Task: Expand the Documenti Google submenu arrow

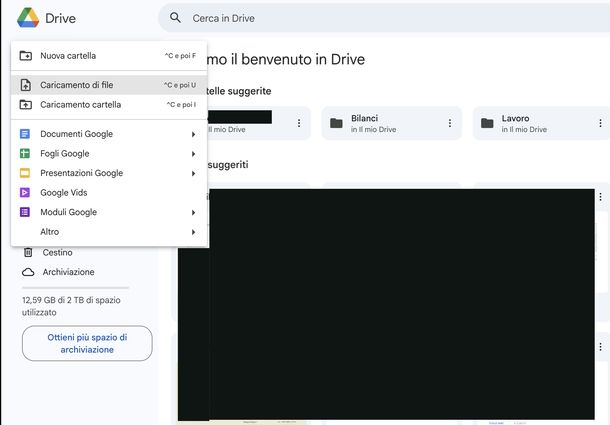Action: click(193, 134)
